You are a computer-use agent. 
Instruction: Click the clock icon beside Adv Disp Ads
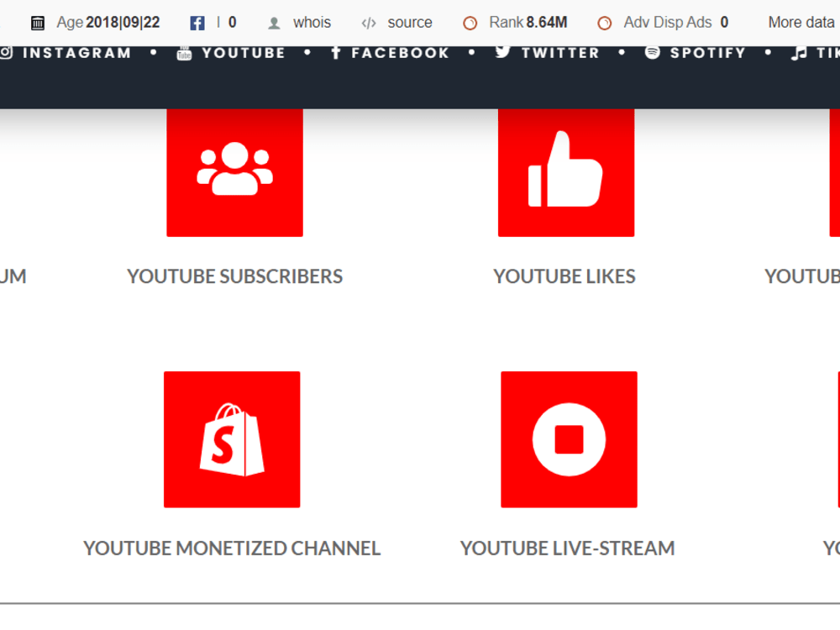[604, 23]
